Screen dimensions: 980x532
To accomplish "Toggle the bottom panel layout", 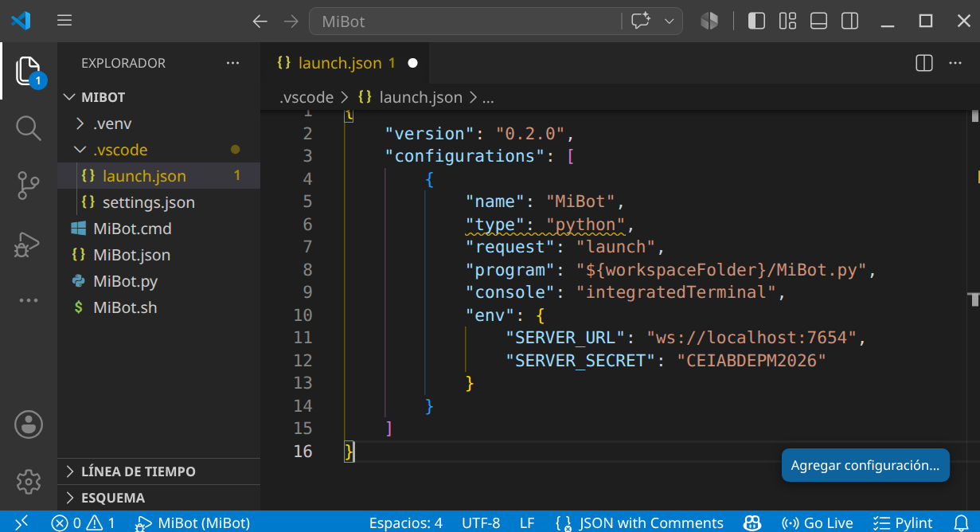I will pyautogui.click(x=819, y=22).
